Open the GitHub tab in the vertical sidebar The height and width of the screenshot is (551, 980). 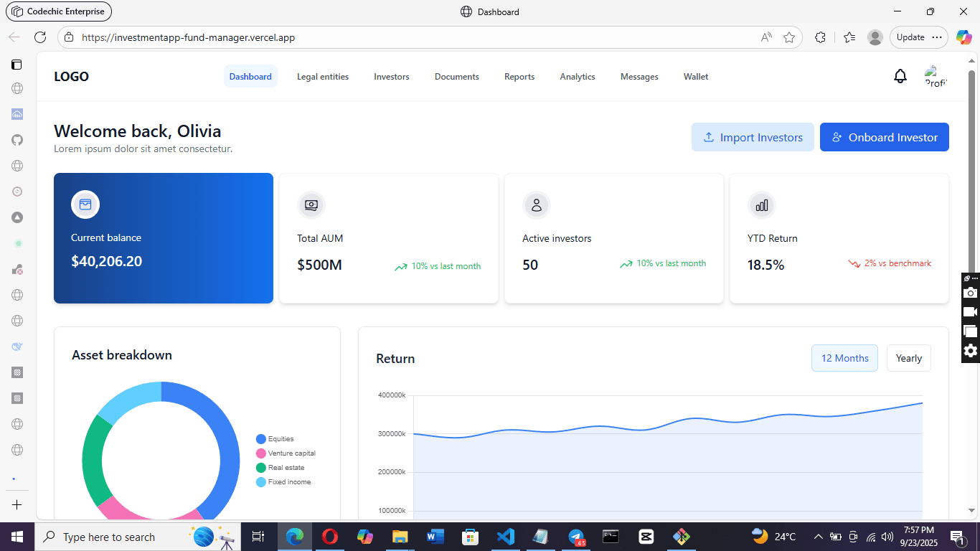[17, 140]
